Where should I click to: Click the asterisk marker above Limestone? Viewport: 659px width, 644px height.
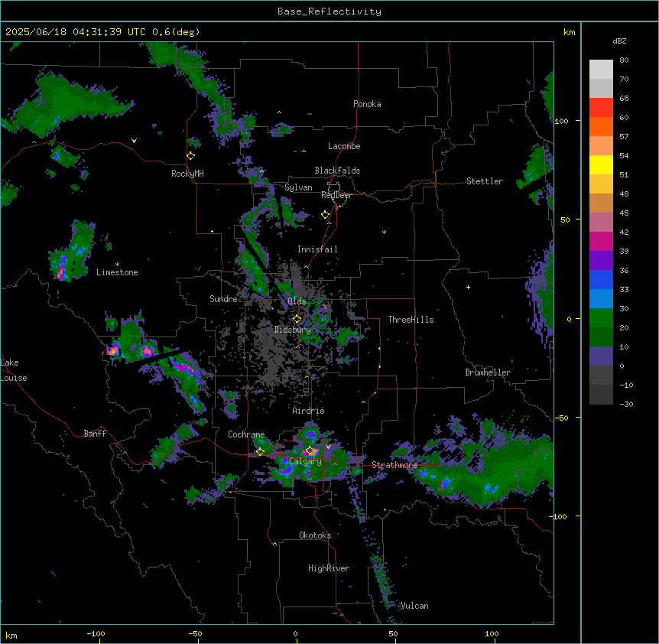(117, 265)
